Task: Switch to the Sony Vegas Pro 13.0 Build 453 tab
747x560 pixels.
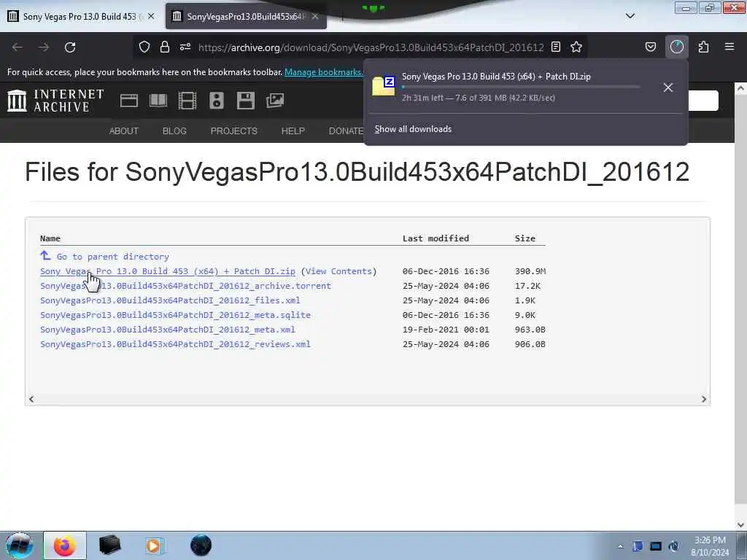Action: point(81,16)
